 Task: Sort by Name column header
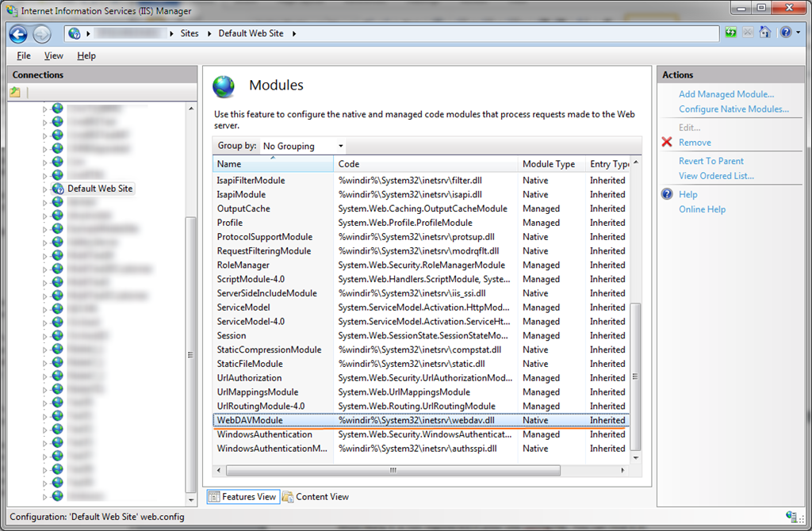[273, 164]
